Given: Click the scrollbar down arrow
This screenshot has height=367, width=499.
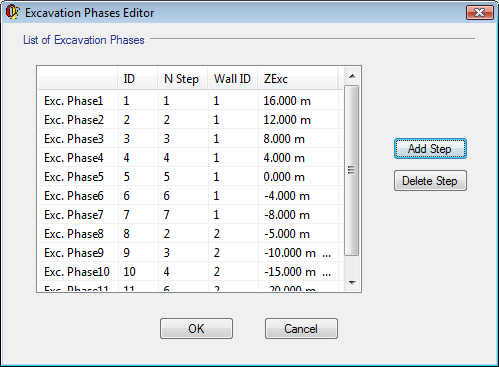Looking at the screenshot, I should [352, 283].
